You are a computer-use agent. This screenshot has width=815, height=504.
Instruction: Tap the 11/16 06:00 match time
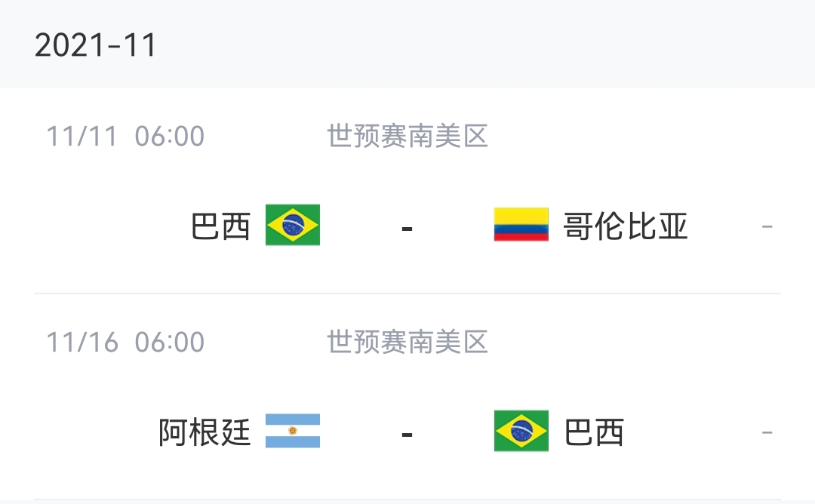point(125,342)
